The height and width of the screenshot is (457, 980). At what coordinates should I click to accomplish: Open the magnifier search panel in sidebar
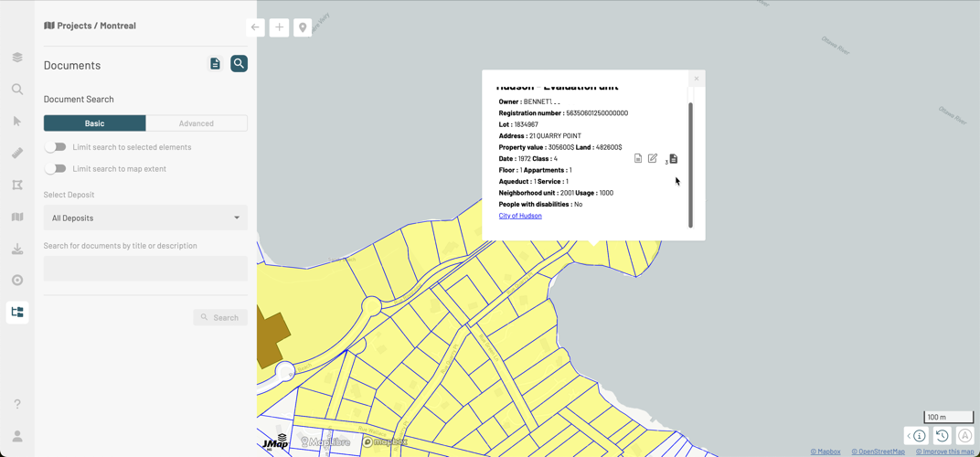click(x=17, y=90)
